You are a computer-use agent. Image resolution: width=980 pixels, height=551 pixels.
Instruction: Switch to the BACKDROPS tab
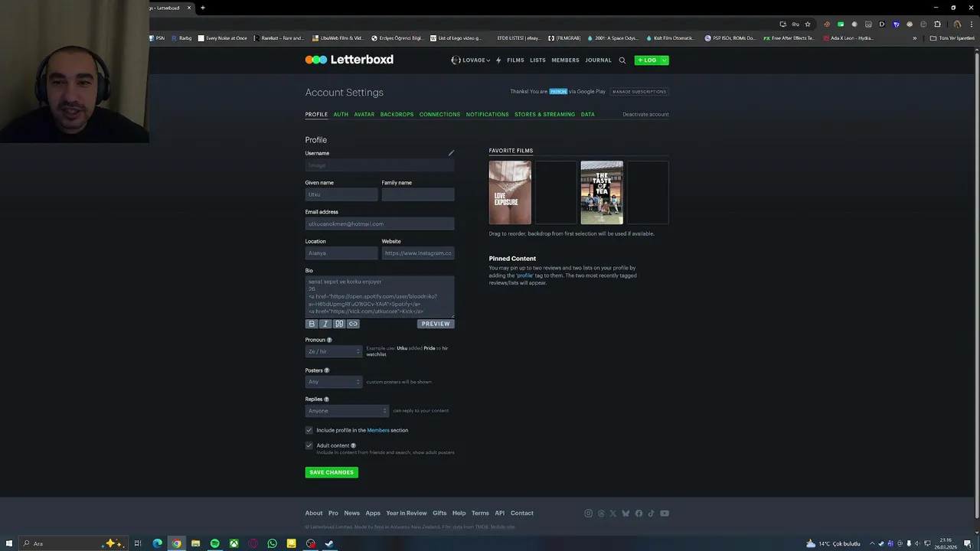(397, 114)
